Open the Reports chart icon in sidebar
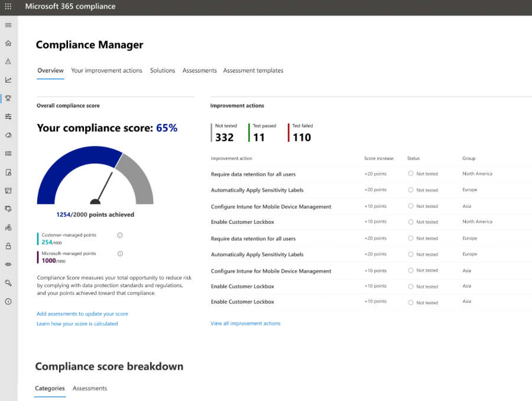The image size is (532, 401). (8, 80)
